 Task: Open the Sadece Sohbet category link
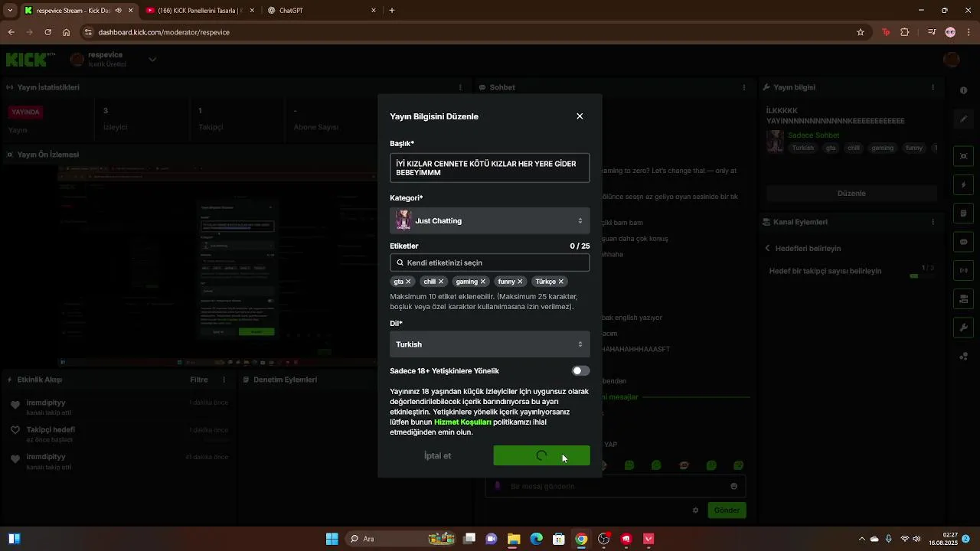pyautogui.click(x=813, y=135)
